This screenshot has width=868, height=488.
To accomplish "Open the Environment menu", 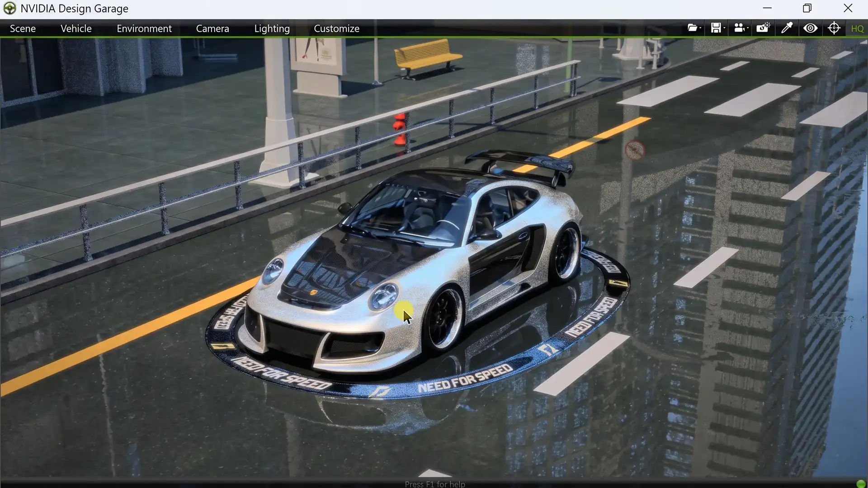I will 144,28.
